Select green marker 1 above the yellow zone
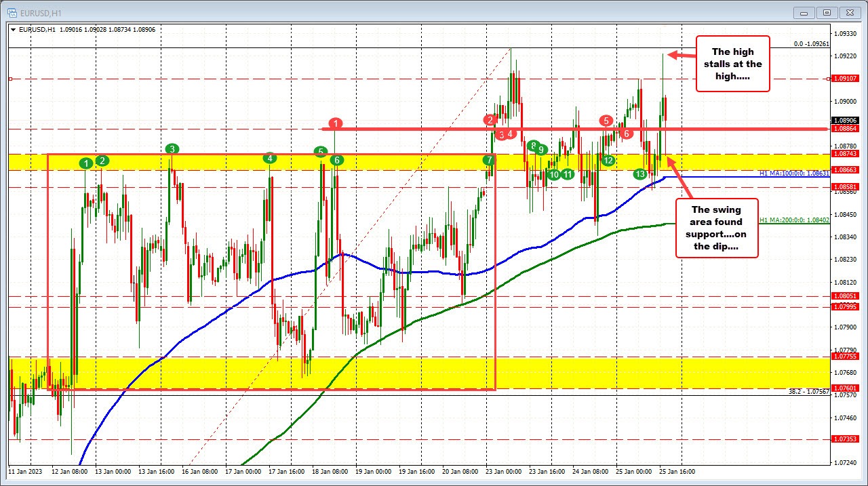Image resolution: width=868 pixels, height=486 pixels. [x=85, y=163]
